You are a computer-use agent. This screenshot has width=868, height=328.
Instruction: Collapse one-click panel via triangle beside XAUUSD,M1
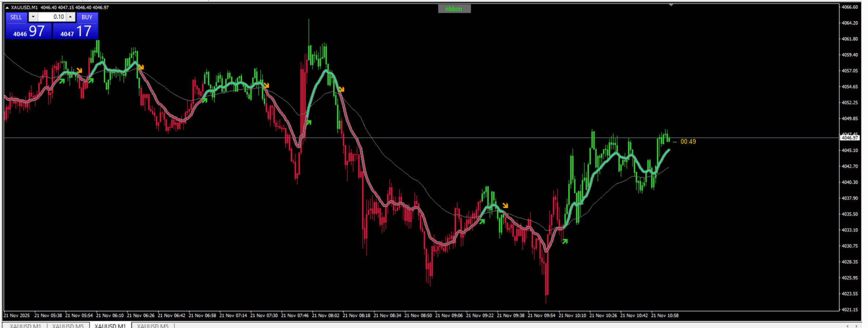(x=7, y=8)
